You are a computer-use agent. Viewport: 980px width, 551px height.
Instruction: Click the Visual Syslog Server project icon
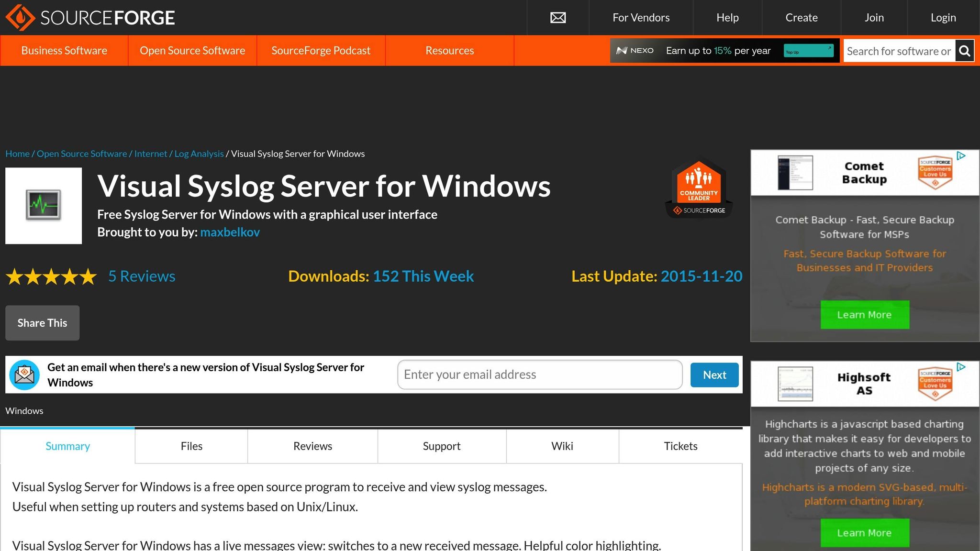[44, 205]
